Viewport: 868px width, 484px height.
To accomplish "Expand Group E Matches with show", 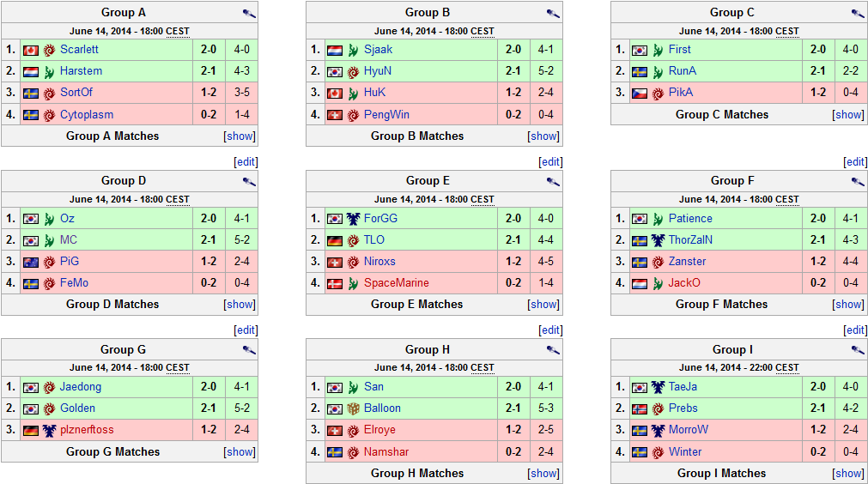I will pyautogui.click(x=544, y=305).
